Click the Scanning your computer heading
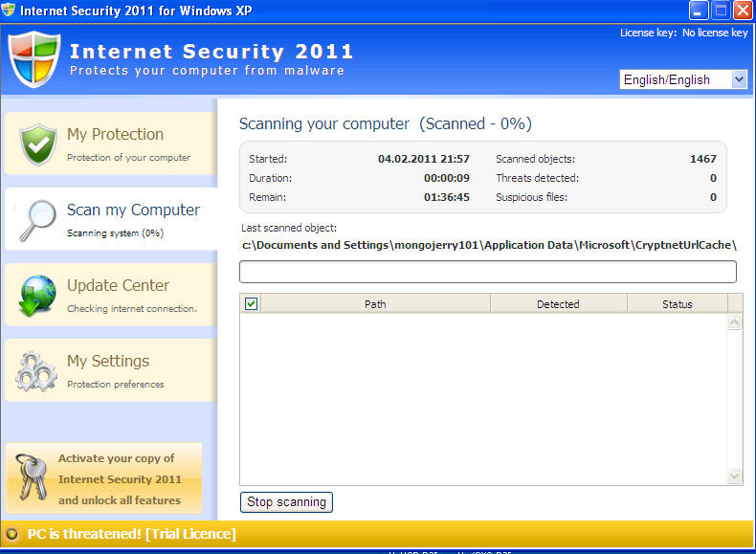The image size is (756, 554). point(386,124)
